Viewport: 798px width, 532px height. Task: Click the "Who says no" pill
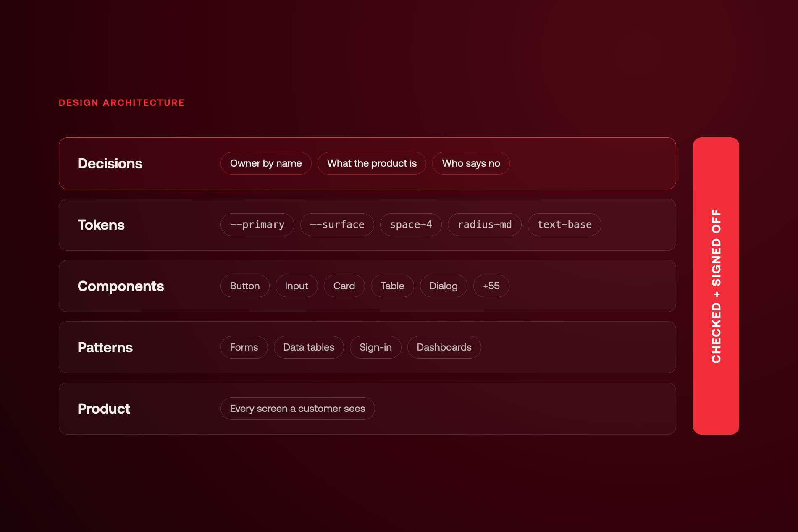pos(471,163)
